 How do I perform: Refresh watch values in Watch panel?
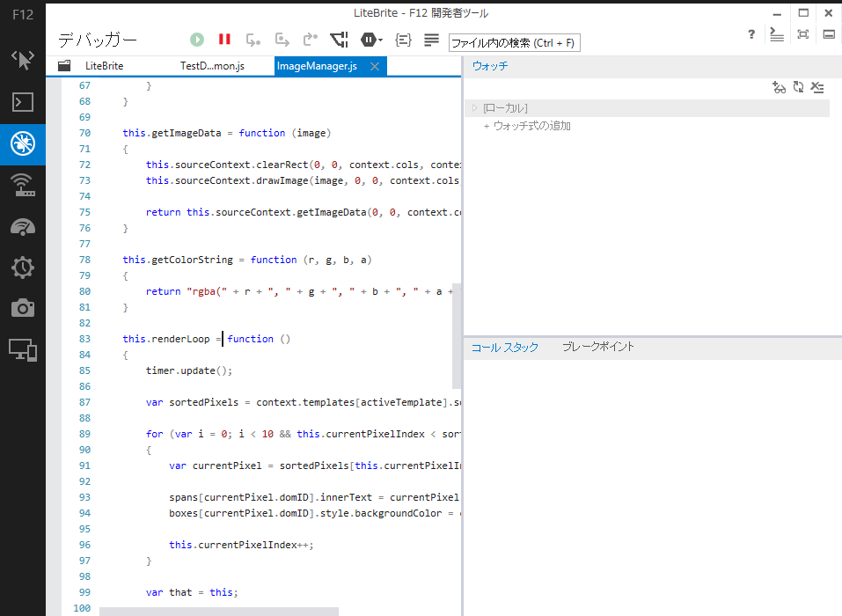click(x=799, y=87)
